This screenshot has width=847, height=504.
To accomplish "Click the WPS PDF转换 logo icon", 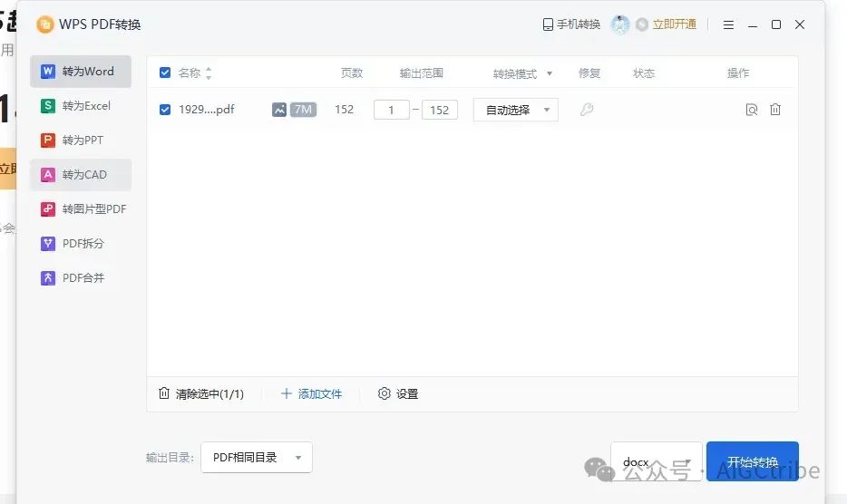I will 45,24.
